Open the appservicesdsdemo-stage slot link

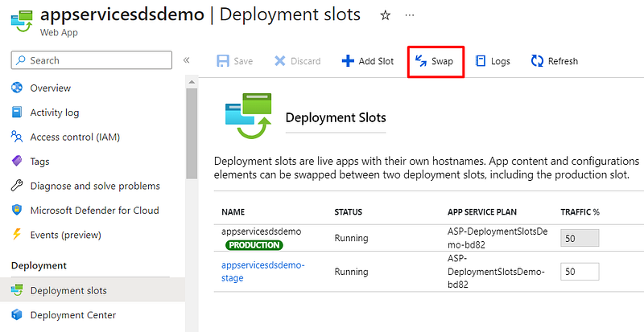263,272
